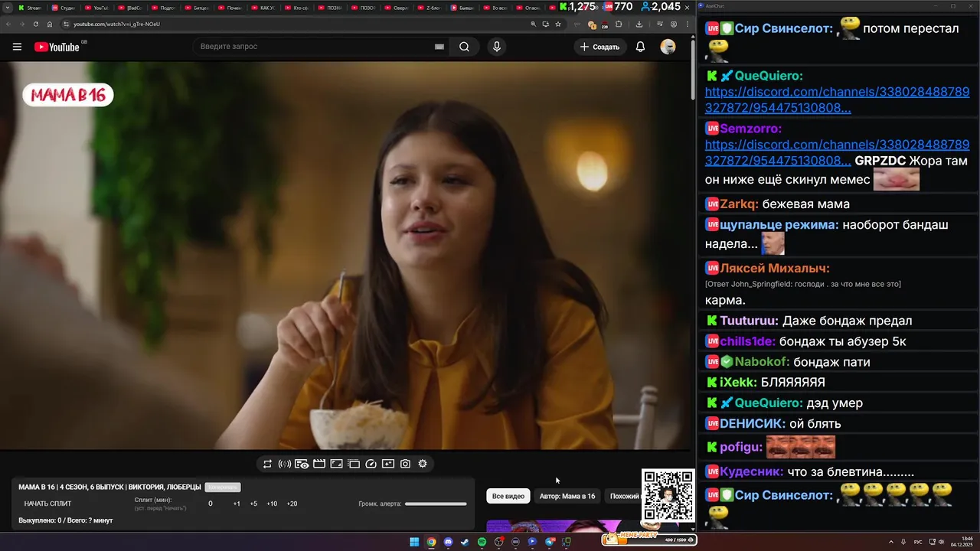
Task: Open the playback speed gauge icon
Action: (371, 464)
